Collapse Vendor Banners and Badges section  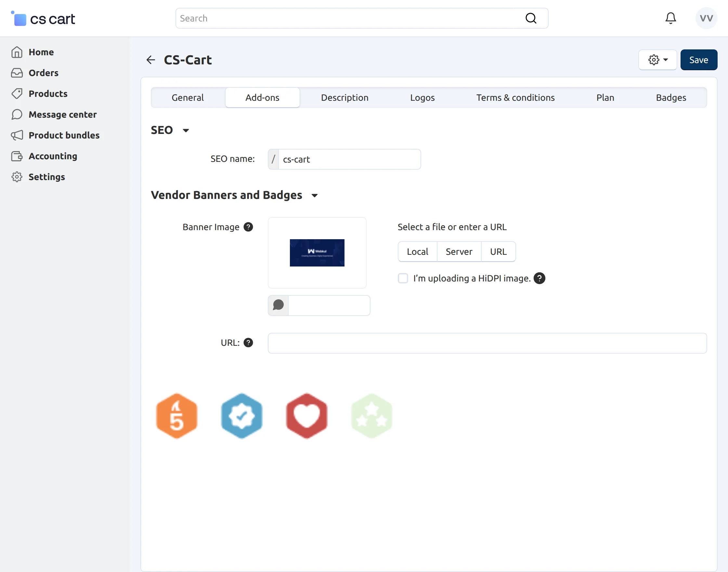pyautogui.click(x=314, y=195)
